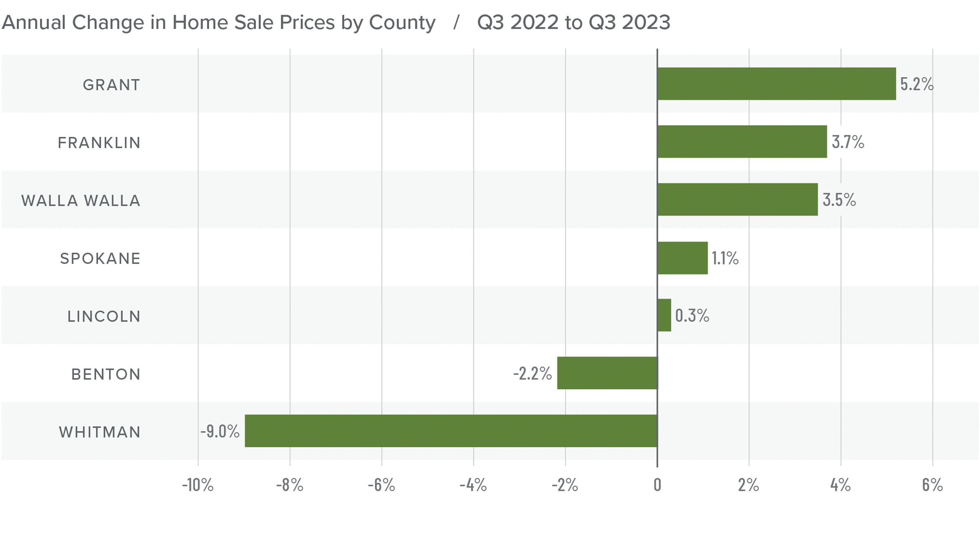The height and width of the screenshot is (533, 980).
Task: Click the 6% axis tick label
Action: click(932, 485)
